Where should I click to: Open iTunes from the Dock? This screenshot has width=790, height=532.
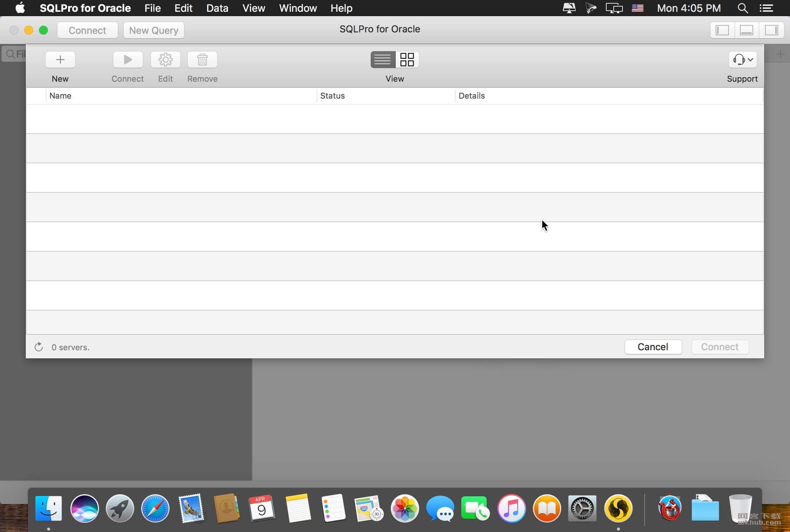tap(511, 508)
